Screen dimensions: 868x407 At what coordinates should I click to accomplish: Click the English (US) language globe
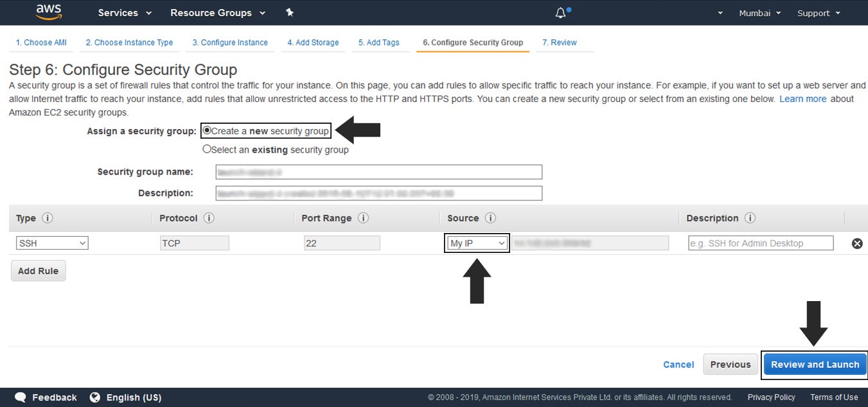click(95, 397)
